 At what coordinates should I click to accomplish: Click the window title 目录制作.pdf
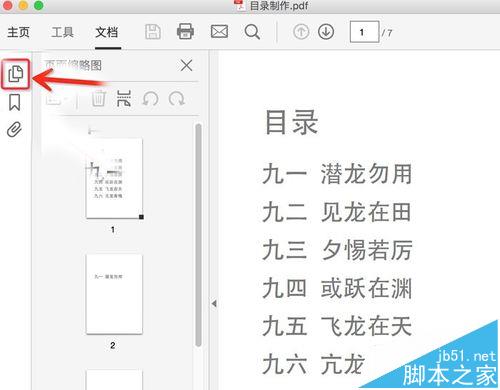click(x=279, y=6)
